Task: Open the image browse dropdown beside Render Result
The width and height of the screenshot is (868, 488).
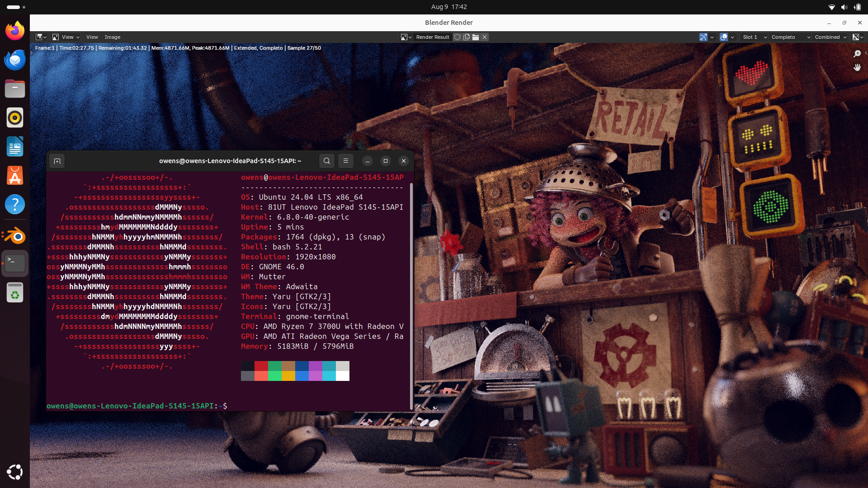Action: [406, 37]
